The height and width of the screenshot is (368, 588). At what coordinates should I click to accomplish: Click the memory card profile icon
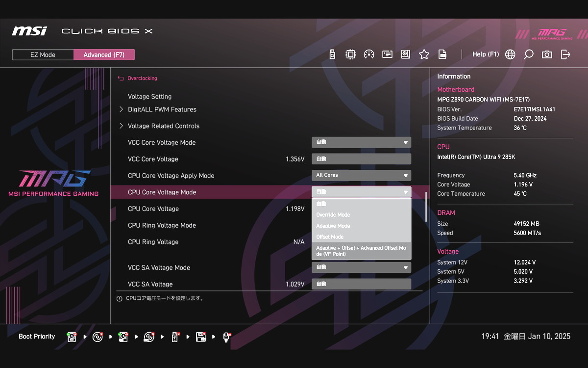(388, 54)
